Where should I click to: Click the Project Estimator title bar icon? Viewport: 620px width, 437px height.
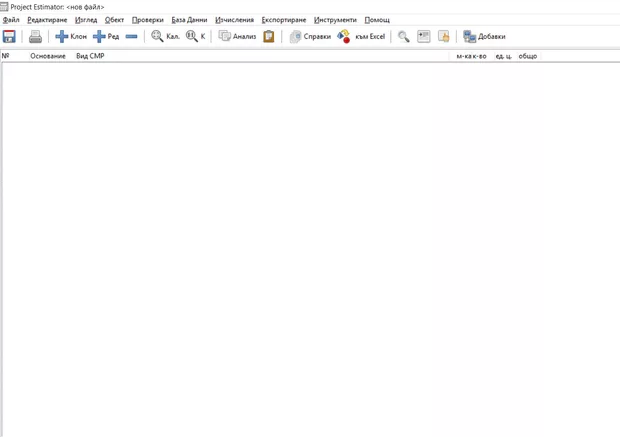(4, 7)
